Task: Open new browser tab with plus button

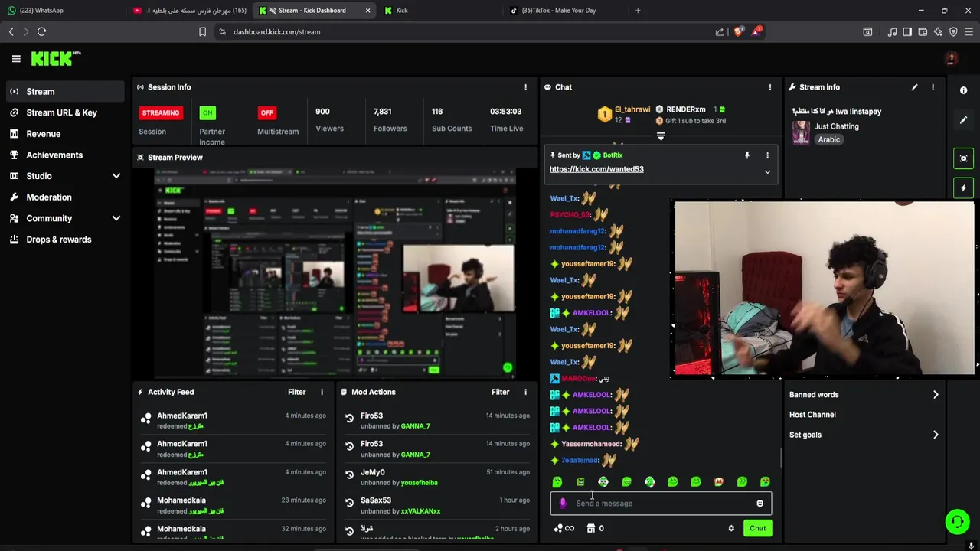Action: point(638,10)
